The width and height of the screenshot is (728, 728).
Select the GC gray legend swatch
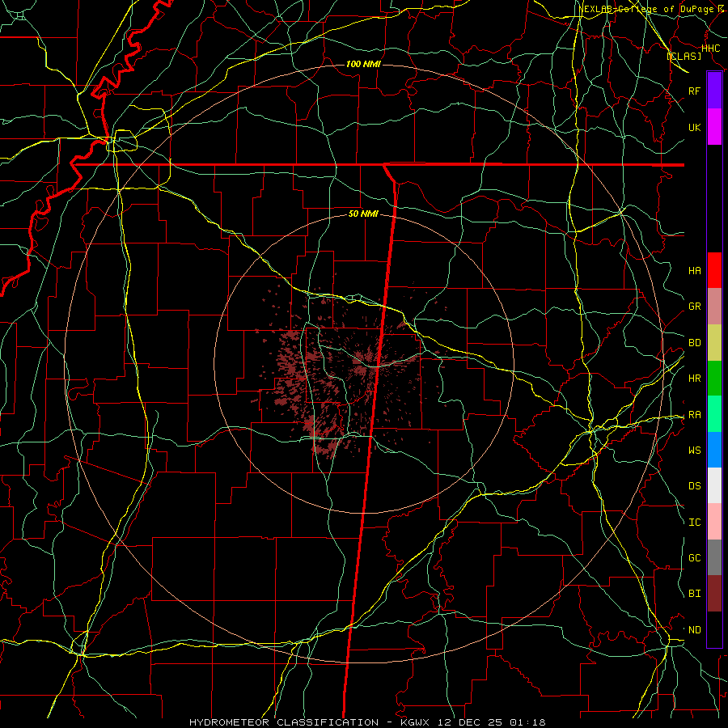coord(714,557)
